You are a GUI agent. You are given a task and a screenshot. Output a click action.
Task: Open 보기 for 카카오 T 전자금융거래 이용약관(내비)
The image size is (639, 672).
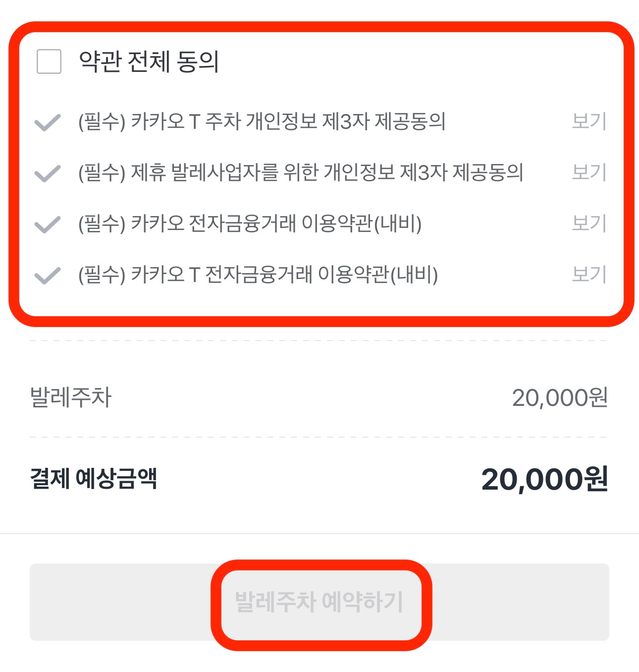[589, 274]
